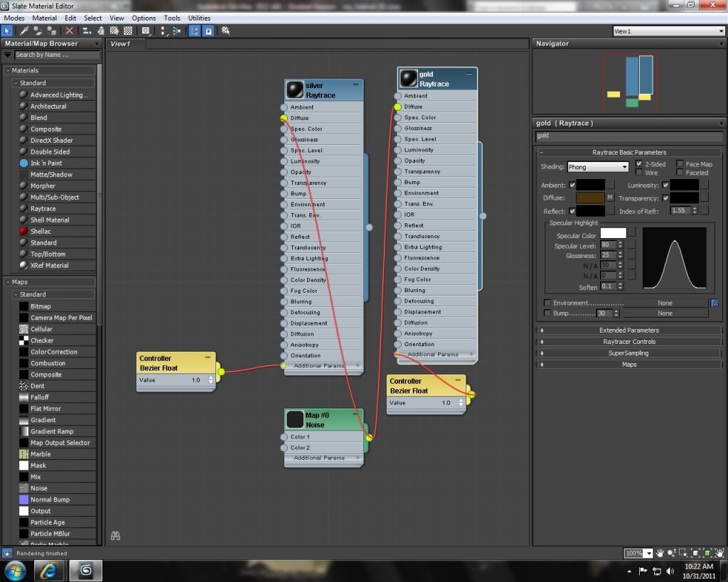The height and width of the screenshot is (582, 728).
Task: Click the 3ds Max taskbar button
Action: tap(85, 571)
